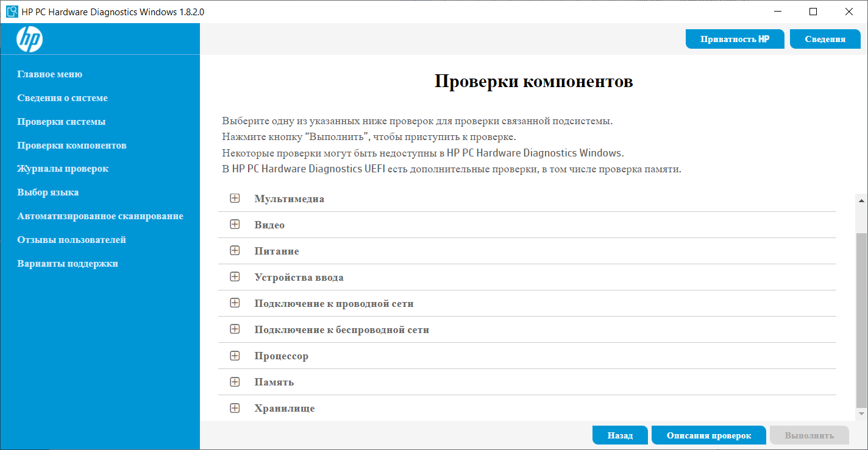Open Журналы проверок in sidebar
Image resolution: width=868 pixels, height=450 pixels.
click(63, 169)
